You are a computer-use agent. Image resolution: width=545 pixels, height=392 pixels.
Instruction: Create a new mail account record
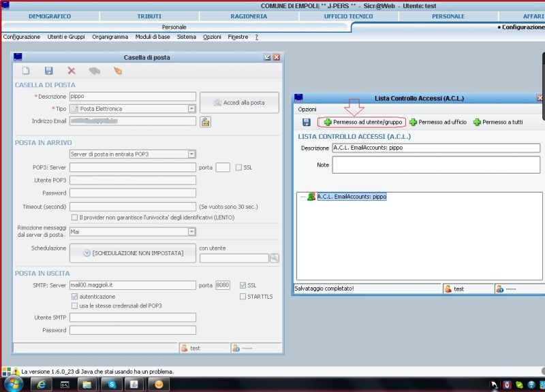point(25,69)
